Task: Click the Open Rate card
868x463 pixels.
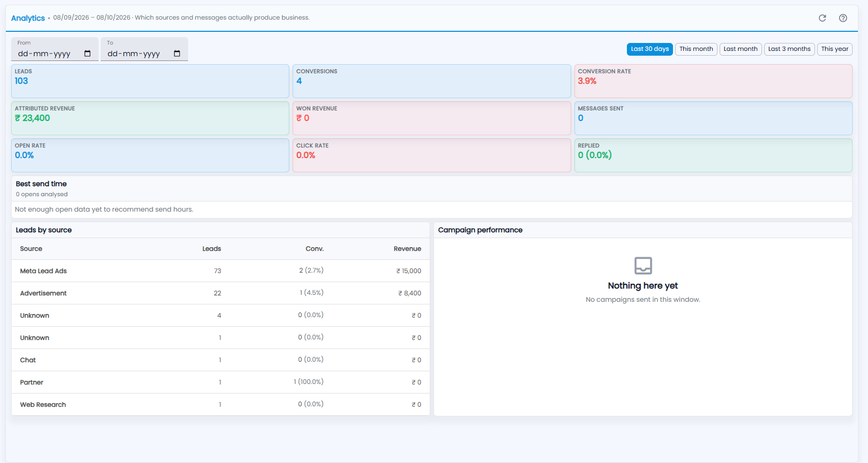Action: point(150,155)
